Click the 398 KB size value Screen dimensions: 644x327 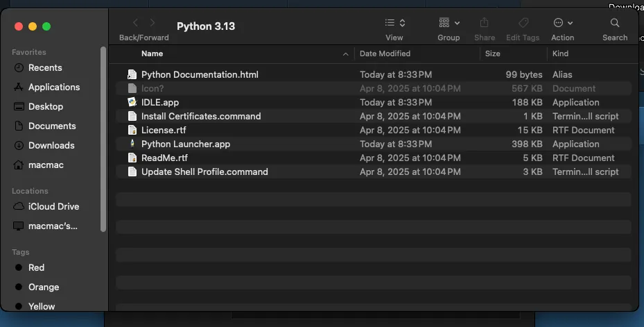pyautogui.click(x=527, y=144)
